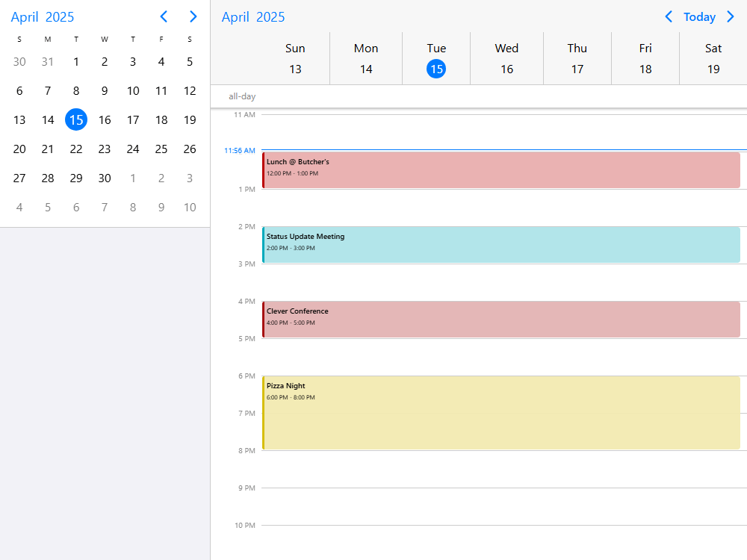Select April 26 in mini calendar
Image resolution: width=747 pixels, height=560 pixels.
[x=190, y=149]
